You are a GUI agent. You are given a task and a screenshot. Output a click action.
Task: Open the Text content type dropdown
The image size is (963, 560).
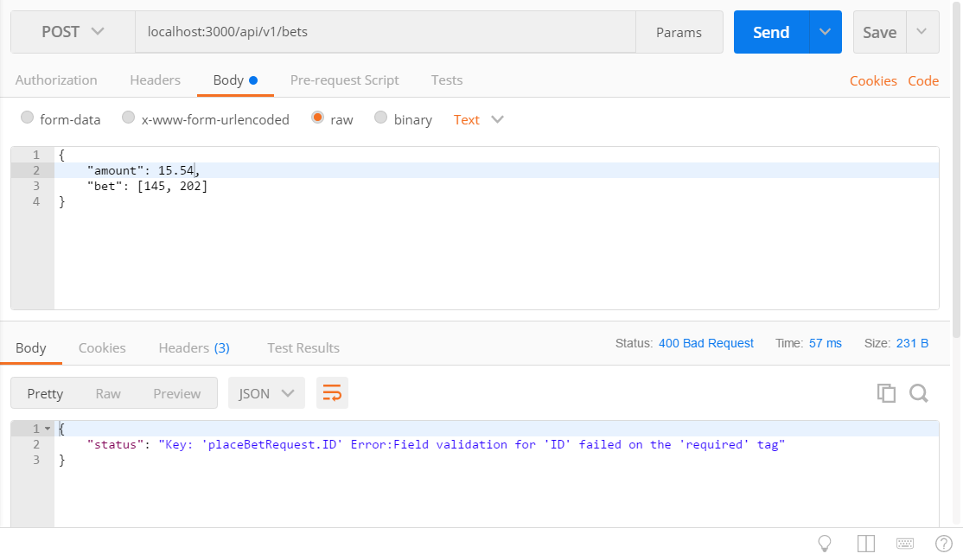(478, 120)
